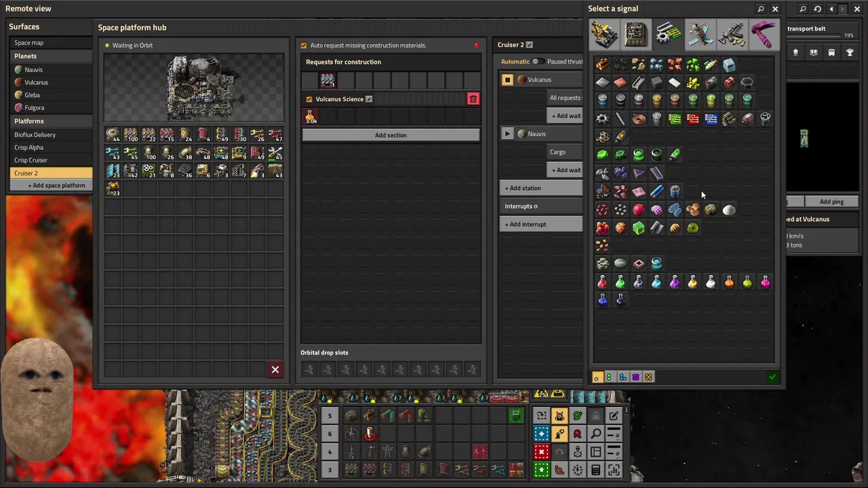Select the blue processing unit signal
This screenshot has width=868, height=488.
pyautogui.click(x=711, y=119)
